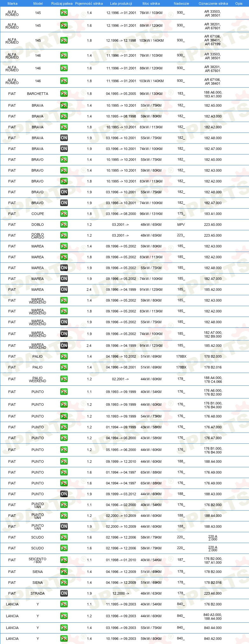Select the PALIO WEEKEND model cell

[38, 379]
